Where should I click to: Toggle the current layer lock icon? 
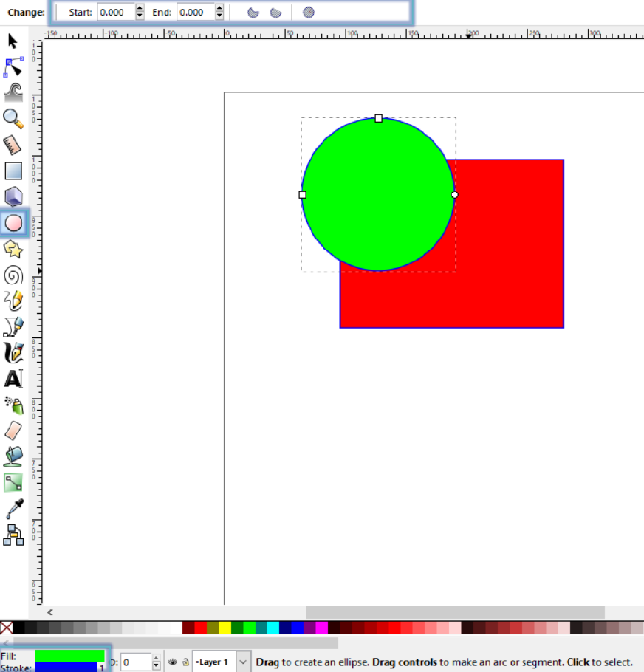(x=185, y=662)
